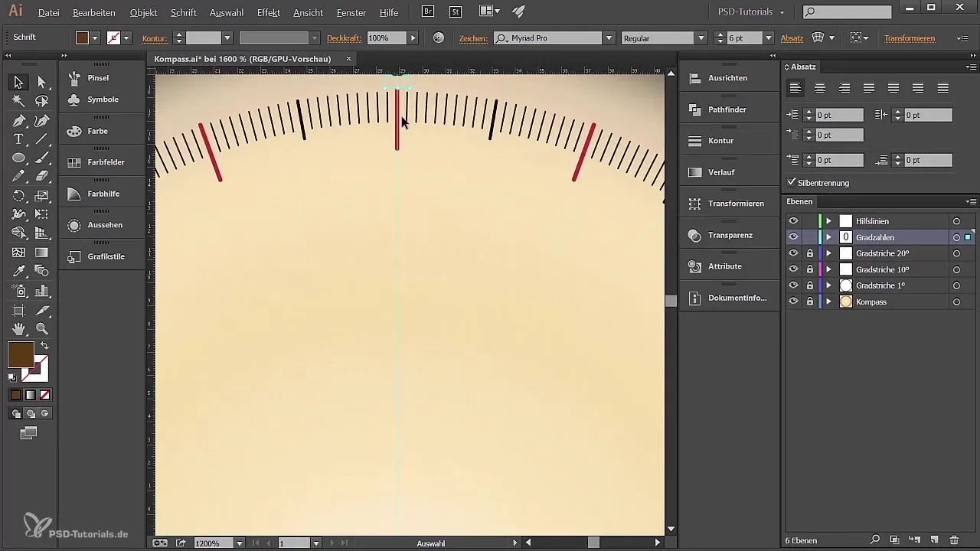Select the Line Segment tool
The image size is (980, 551).
click(x=41, y=139)
